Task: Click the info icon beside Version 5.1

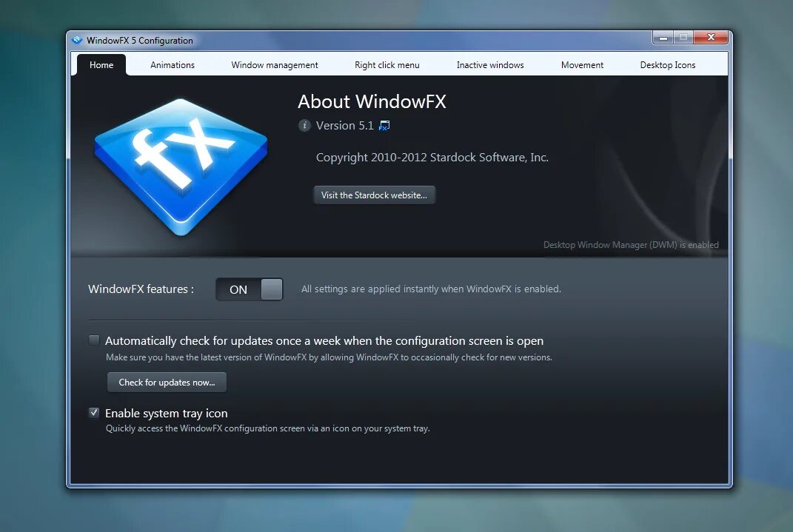Action: (x=304, y=125)
